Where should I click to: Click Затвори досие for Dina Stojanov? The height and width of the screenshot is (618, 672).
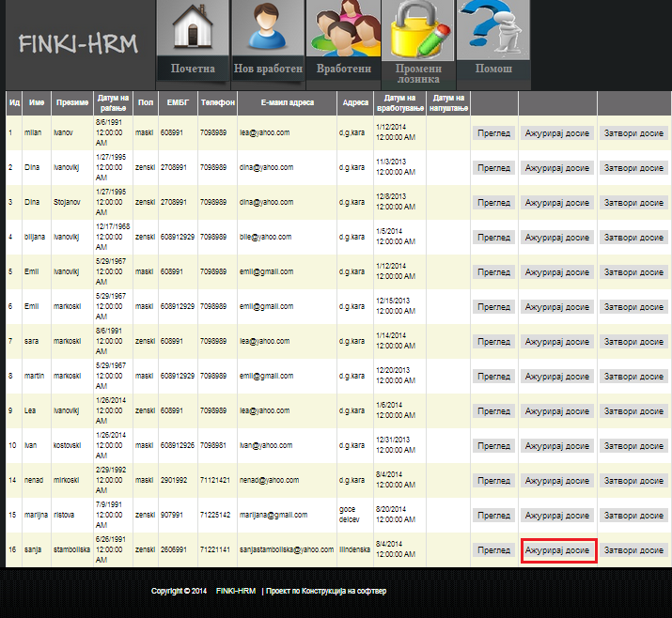634,203
